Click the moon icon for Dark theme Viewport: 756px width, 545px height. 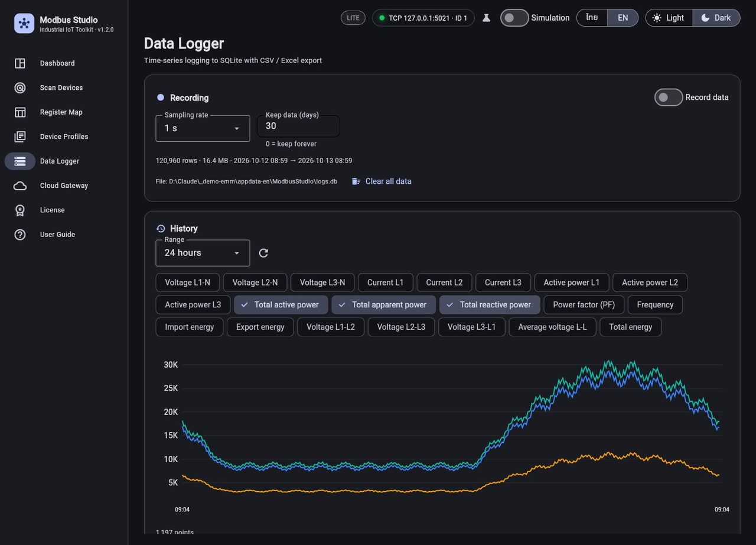pyautogui.click(x=705, y=18)
